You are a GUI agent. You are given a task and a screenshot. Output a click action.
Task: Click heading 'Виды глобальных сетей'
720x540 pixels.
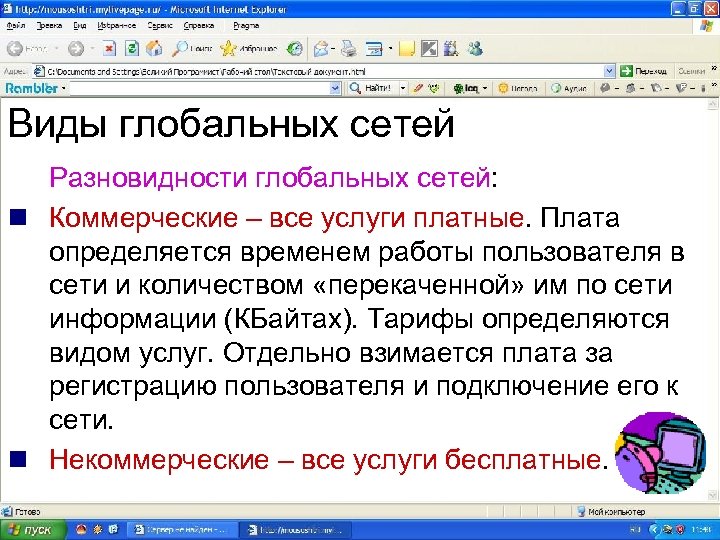[x=231, y=124]
